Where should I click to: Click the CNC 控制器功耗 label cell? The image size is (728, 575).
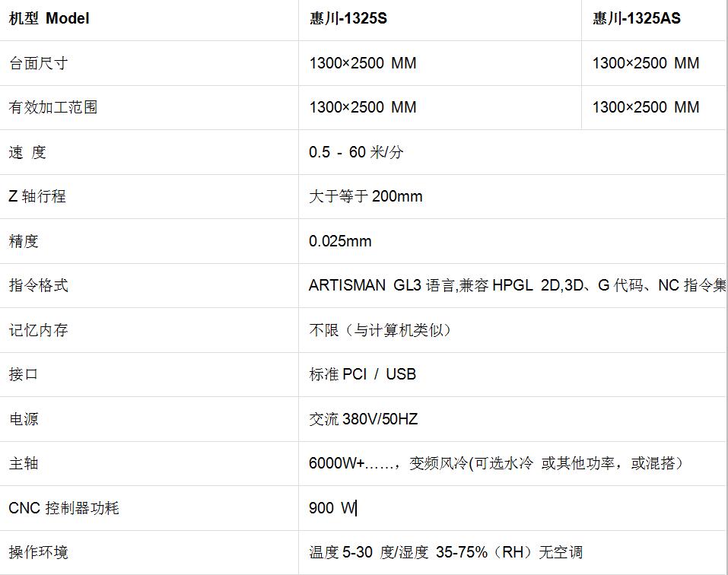(x=64, y=508)
